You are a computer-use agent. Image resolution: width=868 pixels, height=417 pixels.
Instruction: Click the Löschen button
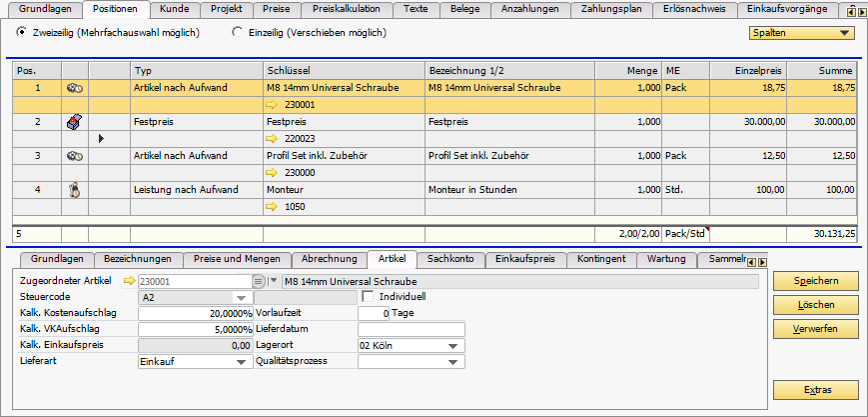816,305
